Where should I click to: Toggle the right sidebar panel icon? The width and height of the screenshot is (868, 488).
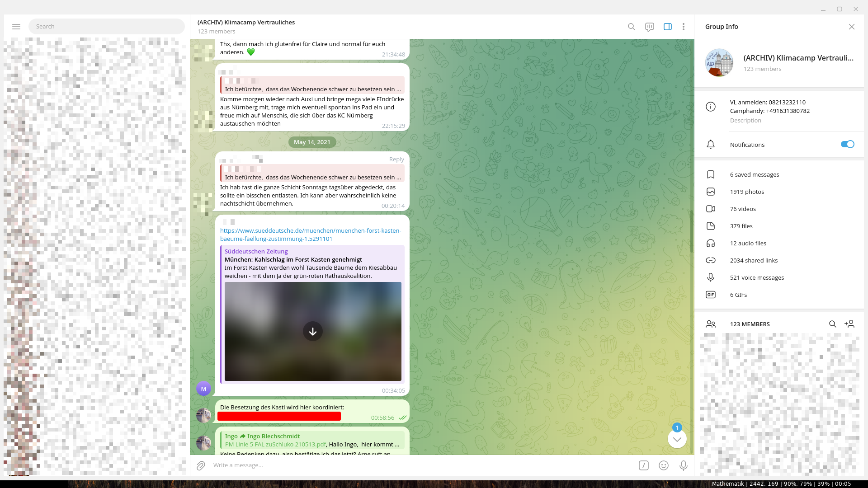(668, 27)
